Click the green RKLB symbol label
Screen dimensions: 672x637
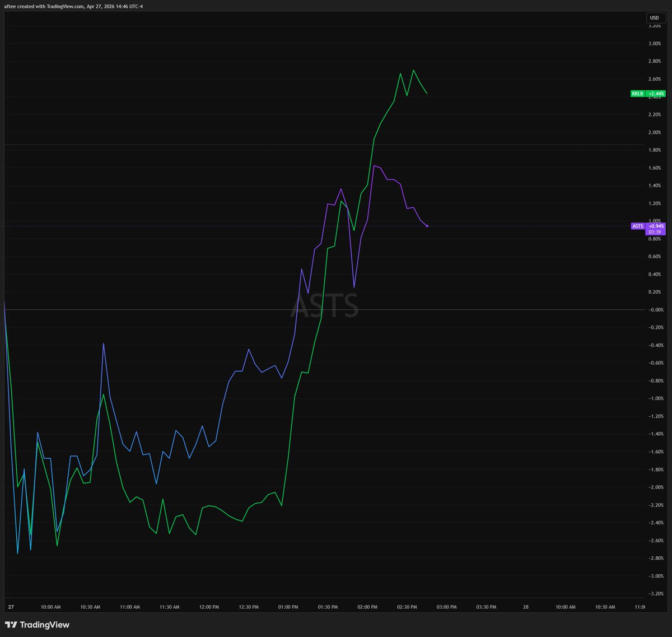point(638,94)
